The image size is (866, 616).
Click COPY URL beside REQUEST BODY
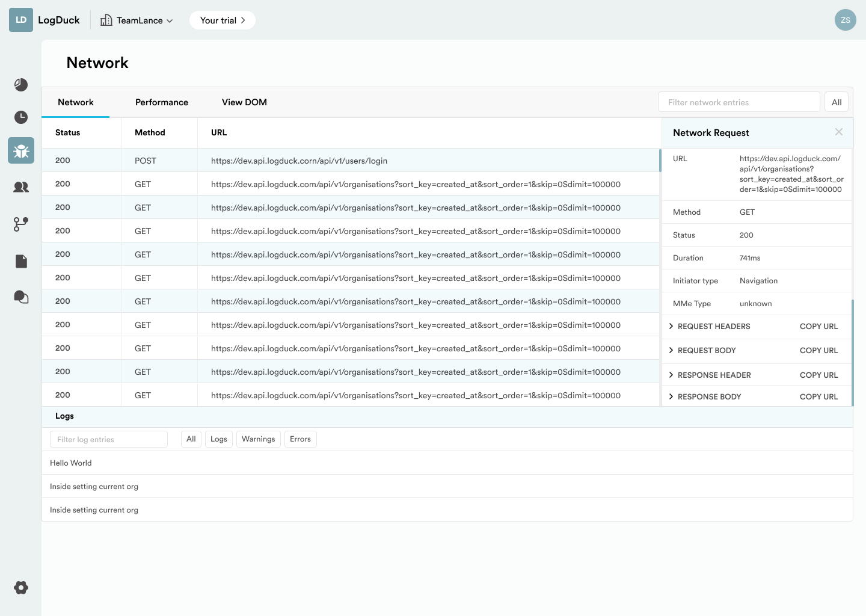[818, 351]
